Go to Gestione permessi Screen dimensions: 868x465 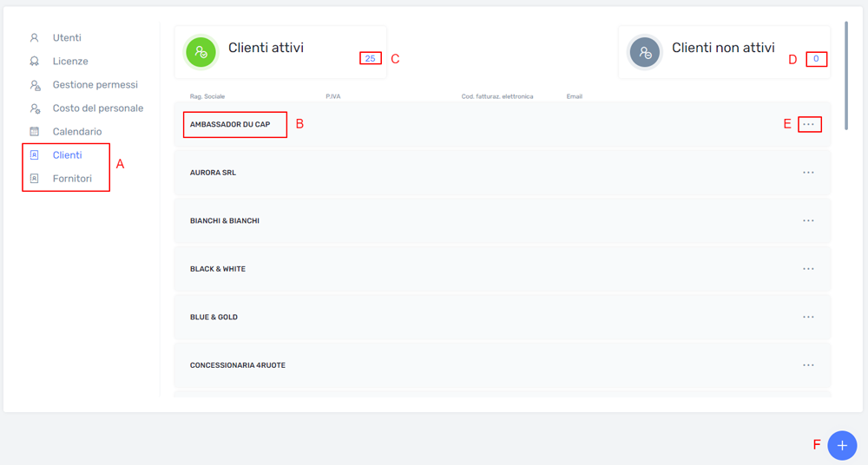[x=95, y=85]
